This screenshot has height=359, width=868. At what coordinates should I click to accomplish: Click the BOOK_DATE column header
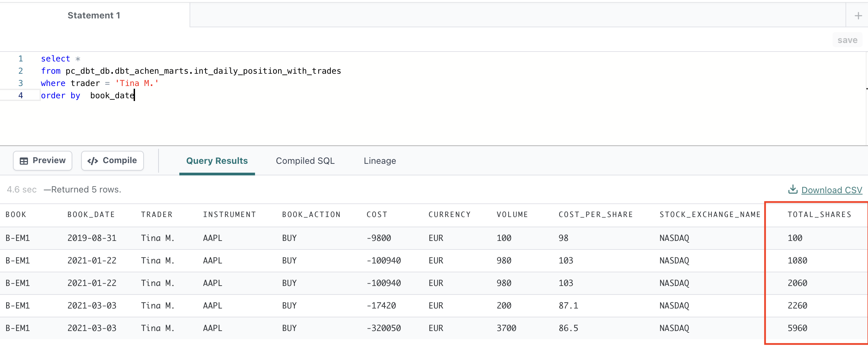[91, 215]
